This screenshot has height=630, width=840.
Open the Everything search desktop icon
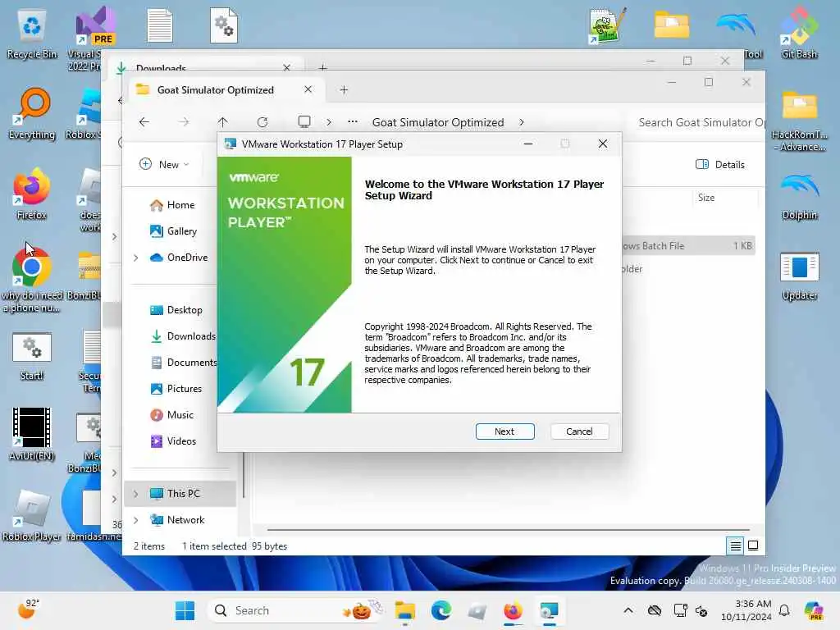point(32,115)
